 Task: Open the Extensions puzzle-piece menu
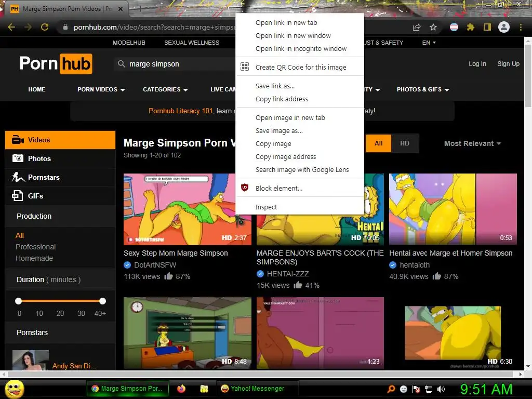(x=470, y=27)
